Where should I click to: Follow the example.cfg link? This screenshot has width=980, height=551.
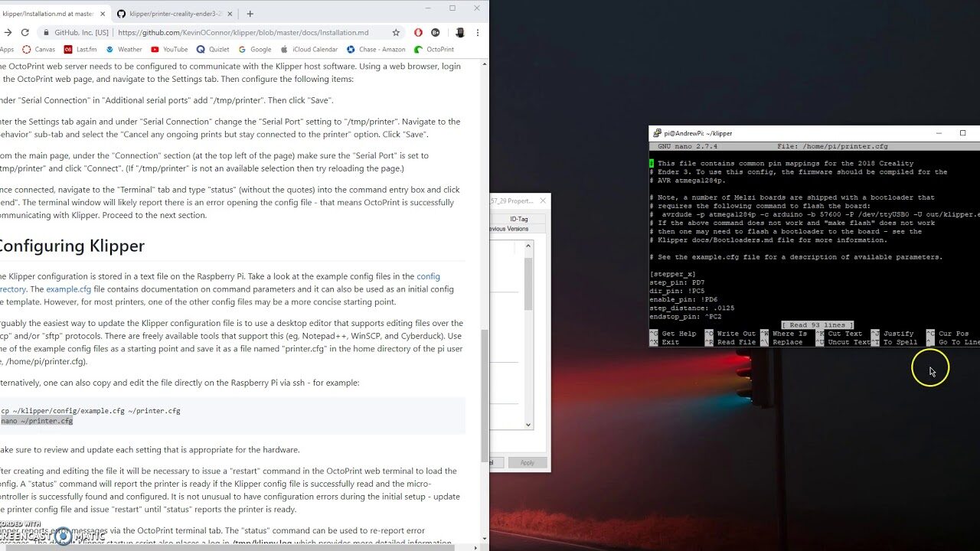pyautogui.click(x=68, y=289)
